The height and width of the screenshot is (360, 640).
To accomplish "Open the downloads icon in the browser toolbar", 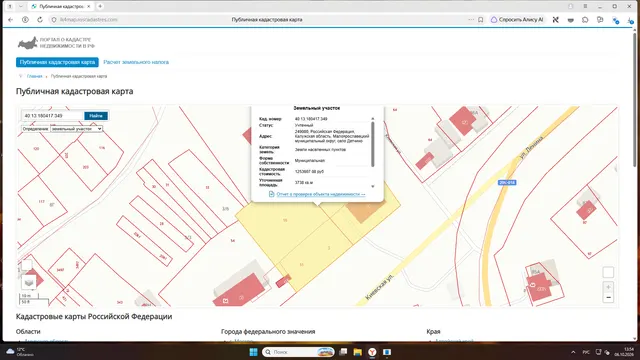I will 630,20.
